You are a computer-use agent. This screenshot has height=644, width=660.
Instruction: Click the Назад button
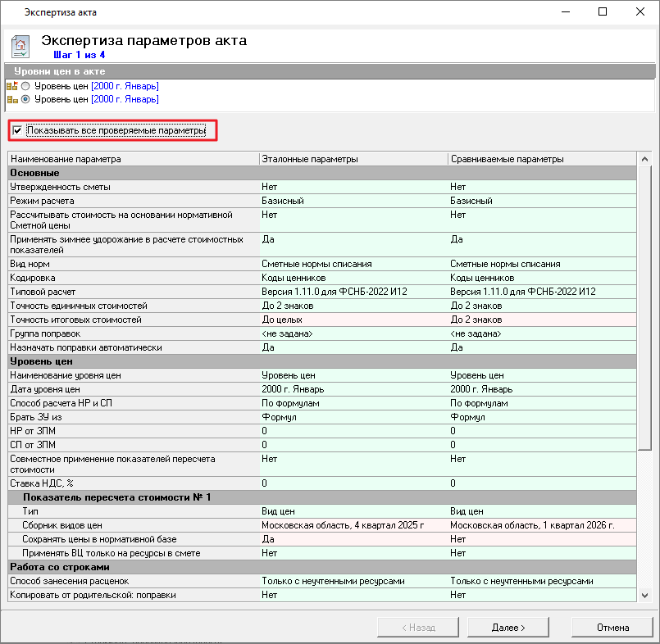click(418, 628)
